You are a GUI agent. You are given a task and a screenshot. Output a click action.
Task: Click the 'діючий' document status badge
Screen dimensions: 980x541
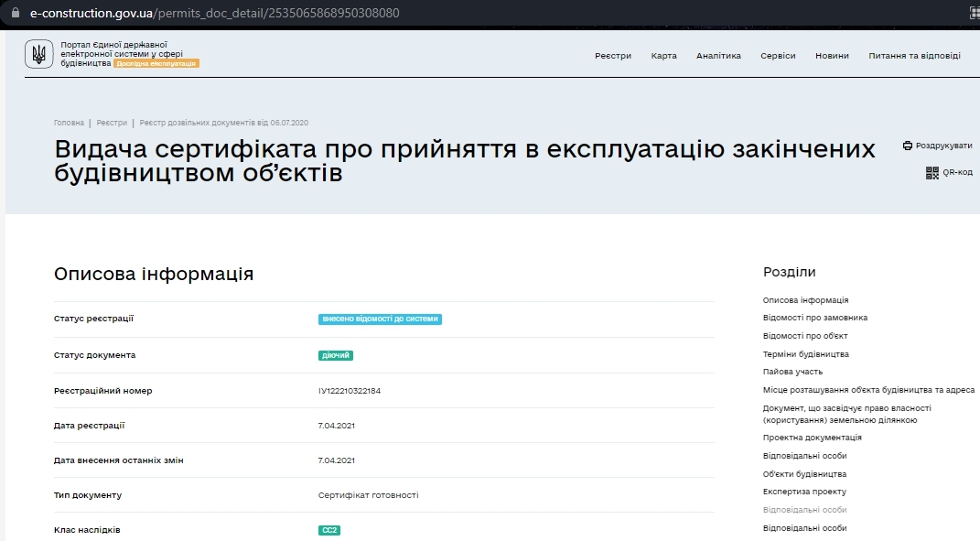[x=336, y=355]
